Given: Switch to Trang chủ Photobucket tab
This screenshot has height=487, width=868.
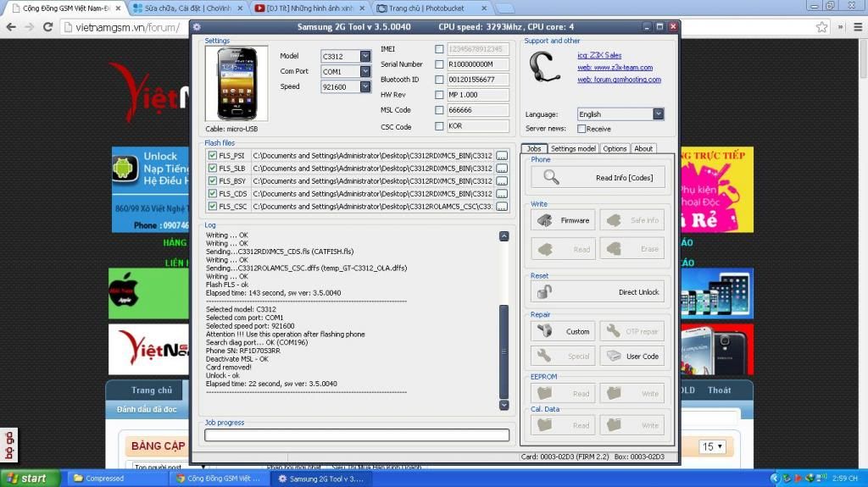Looking at the screenshot, I should tap(431, 8).
